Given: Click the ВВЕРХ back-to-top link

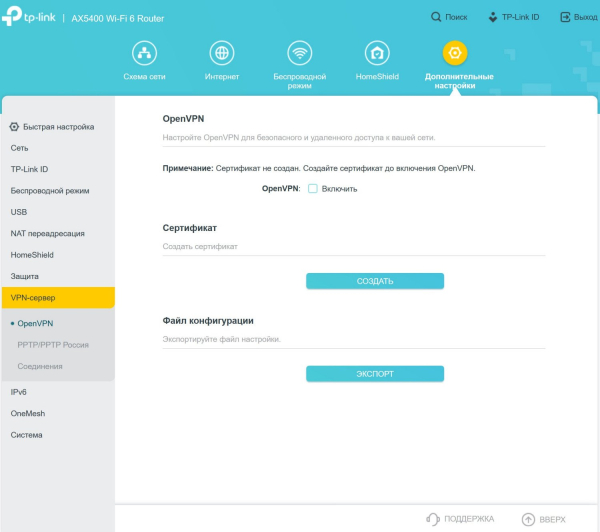Looking at the screenshot, I should click(552, 519).
